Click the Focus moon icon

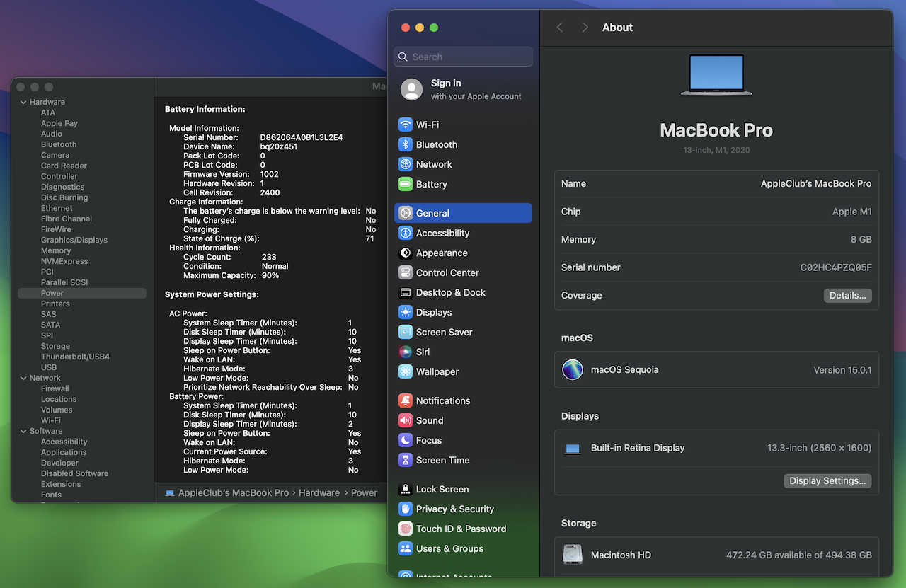tap(406, 440)
